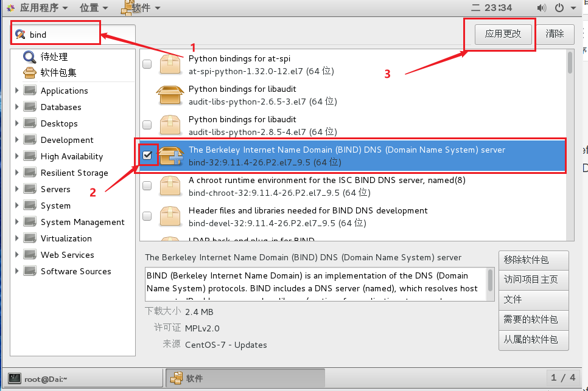Expand the Web Services category arrow
The image size is (588, 391).
17,255
